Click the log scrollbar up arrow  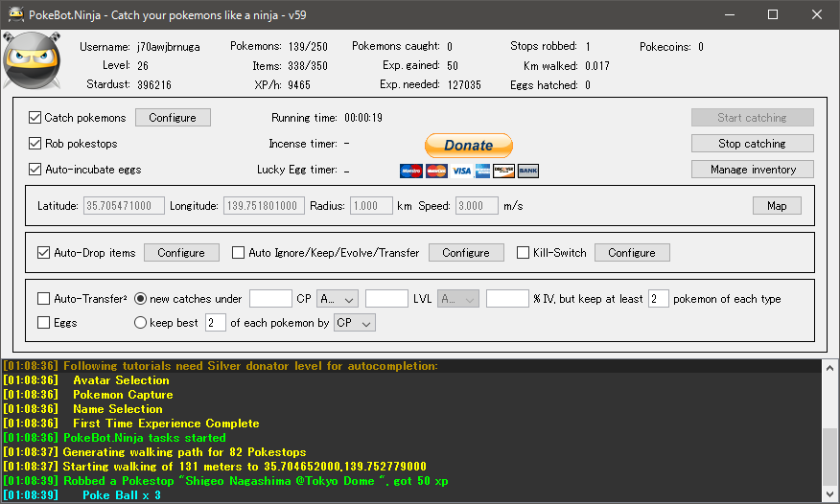pyautogui.click(x=829, y=368)
